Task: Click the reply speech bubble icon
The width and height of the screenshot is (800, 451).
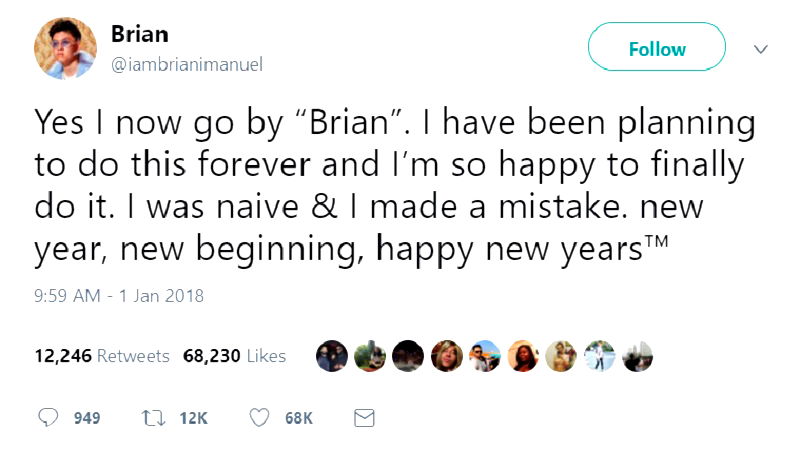Action: [49, 418]
